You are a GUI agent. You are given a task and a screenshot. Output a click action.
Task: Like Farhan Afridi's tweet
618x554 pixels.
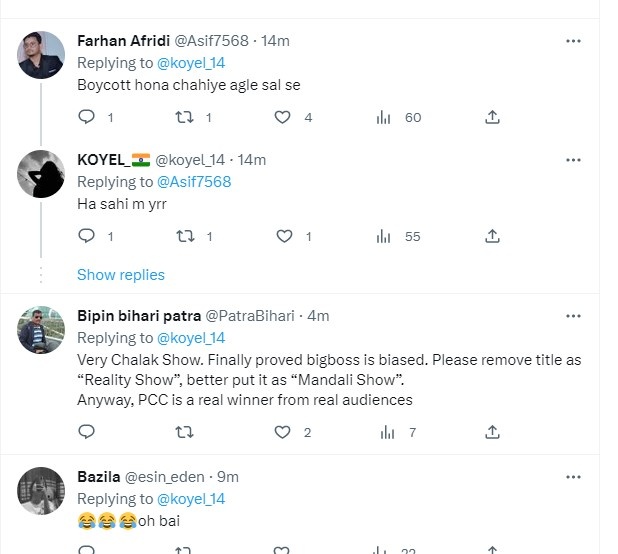pyautogui.click(x=283, y=117)
